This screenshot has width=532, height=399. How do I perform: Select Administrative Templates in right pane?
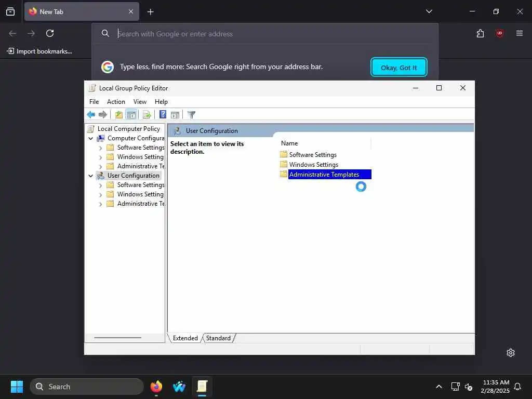click(x=324, y=175)
